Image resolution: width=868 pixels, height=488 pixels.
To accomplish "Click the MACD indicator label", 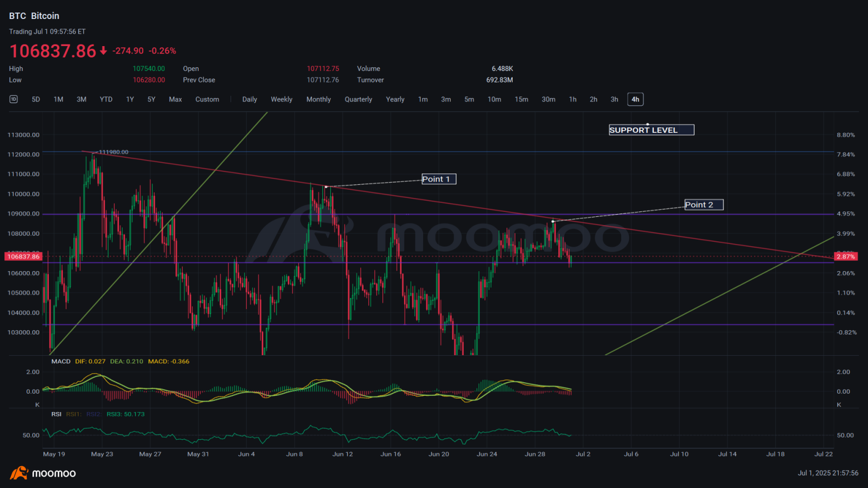I will 61,361.
